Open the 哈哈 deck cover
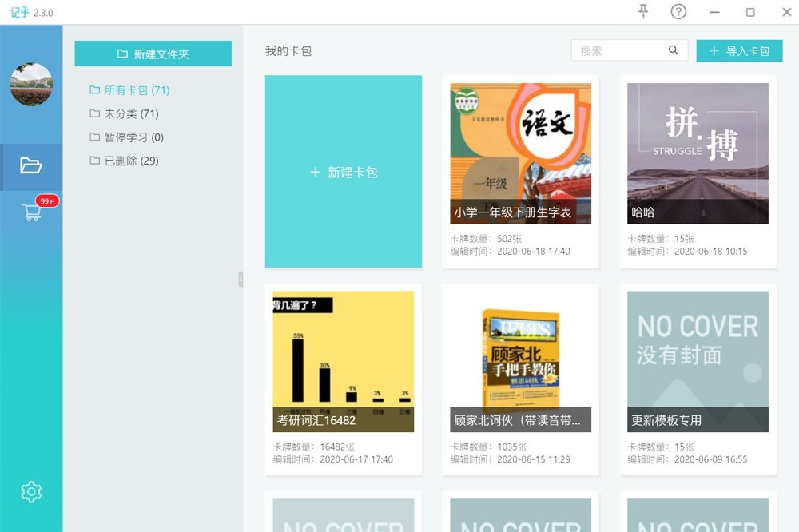Viewport: 799px width, 532px height. [698, 153]
